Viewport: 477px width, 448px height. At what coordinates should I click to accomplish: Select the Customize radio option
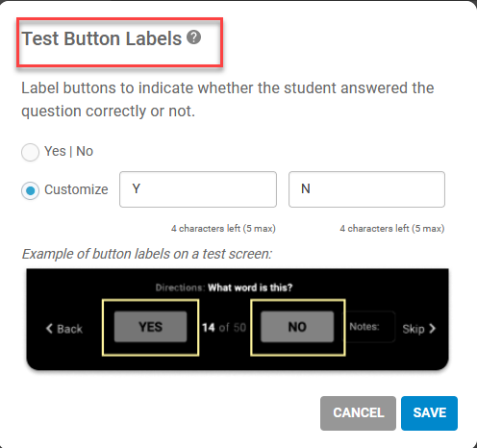(30, 190)
